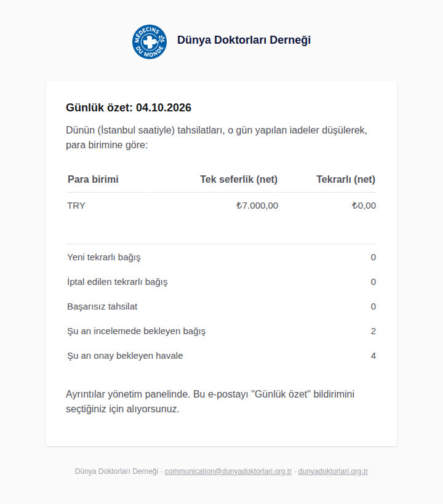443x504 pixels.
Task: Click value 0 for Başarısız tahsilat
Action: tap(373, 306)
